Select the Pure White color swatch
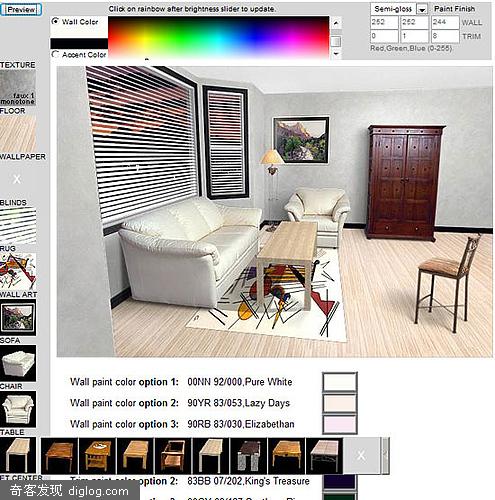The image size is (495, 500). (340, 382)
